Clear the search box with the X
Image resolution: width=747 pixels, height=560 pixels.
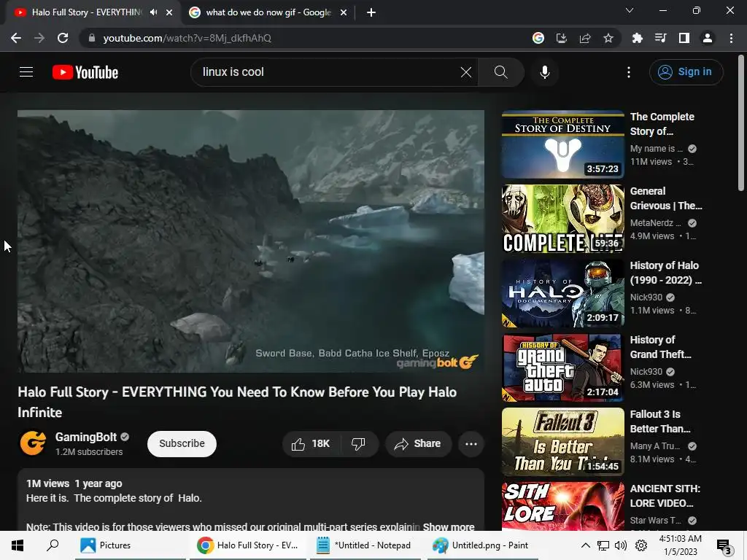(x=466, y=72)
